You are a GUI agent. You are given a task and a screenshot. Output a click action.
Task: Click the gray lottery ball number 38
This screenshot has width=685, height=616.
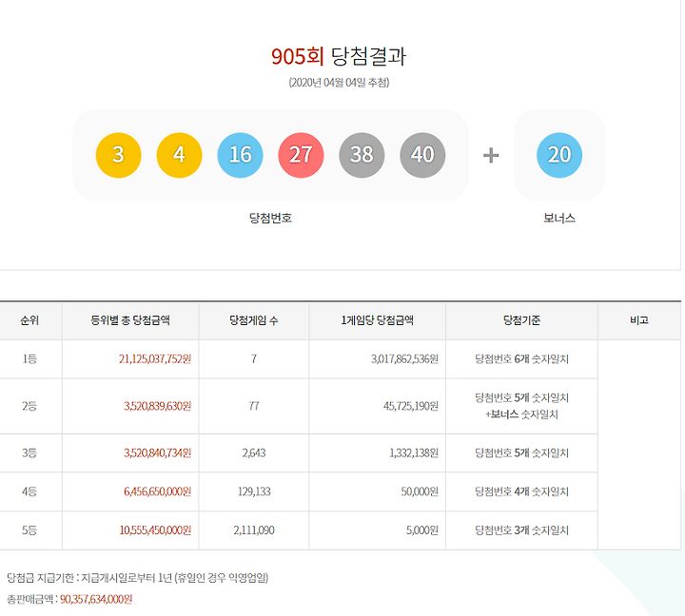pos(362,155)
